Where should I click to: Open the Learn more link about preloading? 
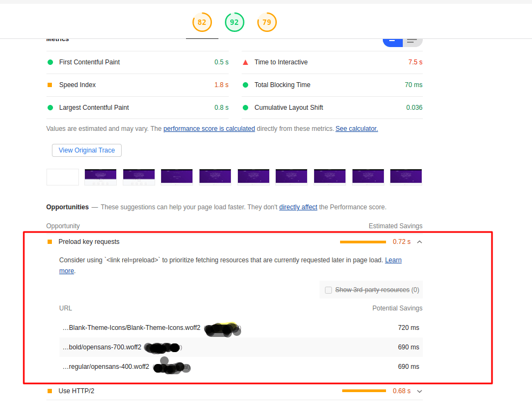click(393, 260)
